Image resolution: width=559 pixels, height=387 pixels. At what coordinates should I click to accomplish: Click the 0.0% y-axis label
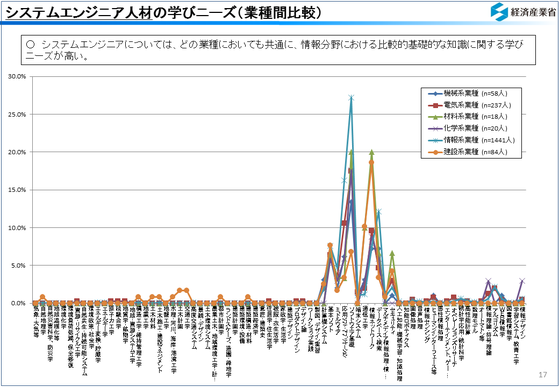19,303
